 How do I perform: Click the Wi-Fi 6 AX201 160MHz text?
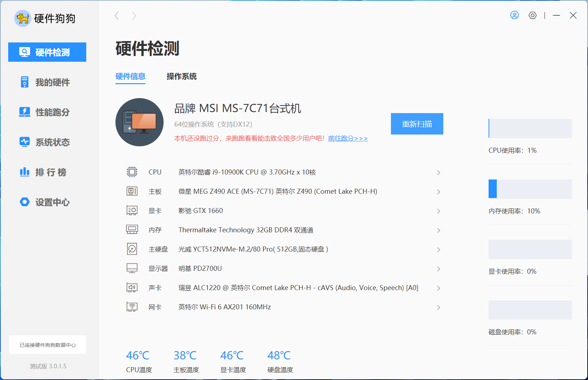(225, 307)
